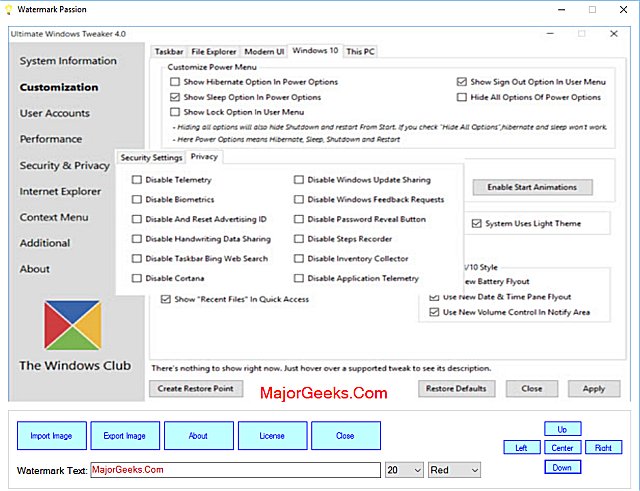The width and height of the screenshot is (640, 491).
Task: Click the cyan Close button
Action: [346, 436]
